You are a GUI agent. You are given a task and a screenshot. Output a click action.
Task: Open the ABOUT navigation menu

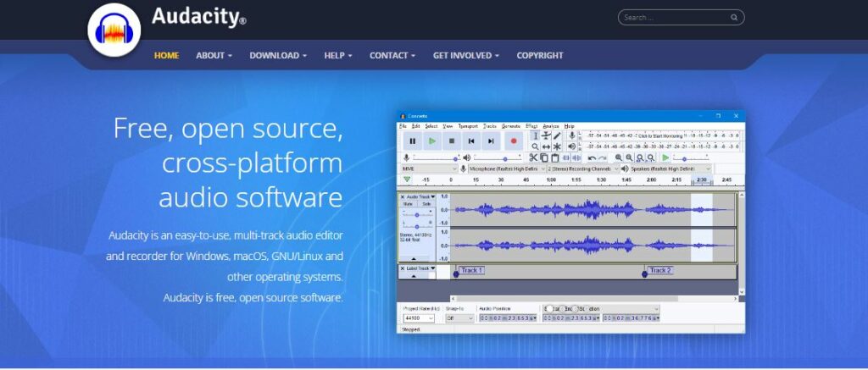(x=214, y=55)
